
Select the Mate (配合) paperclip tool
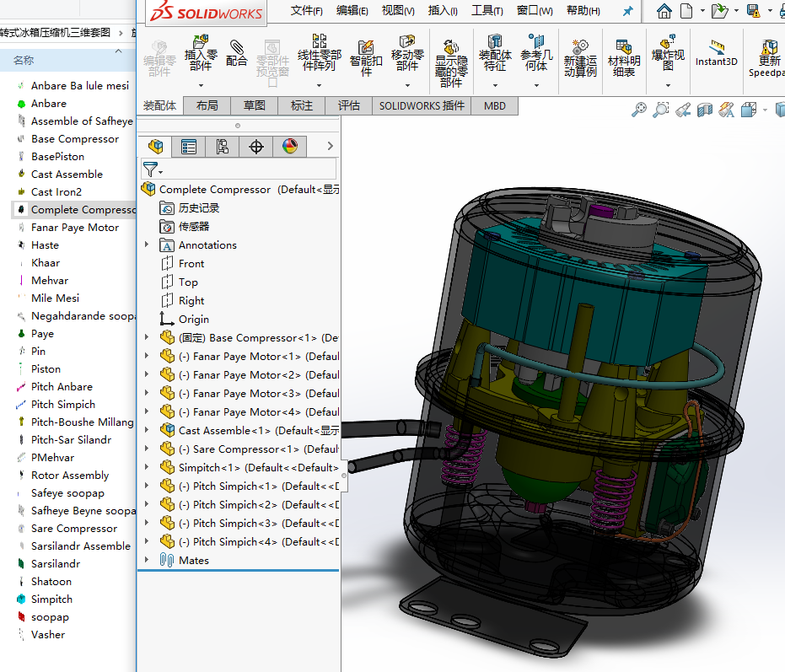click(x=237, y=52)
